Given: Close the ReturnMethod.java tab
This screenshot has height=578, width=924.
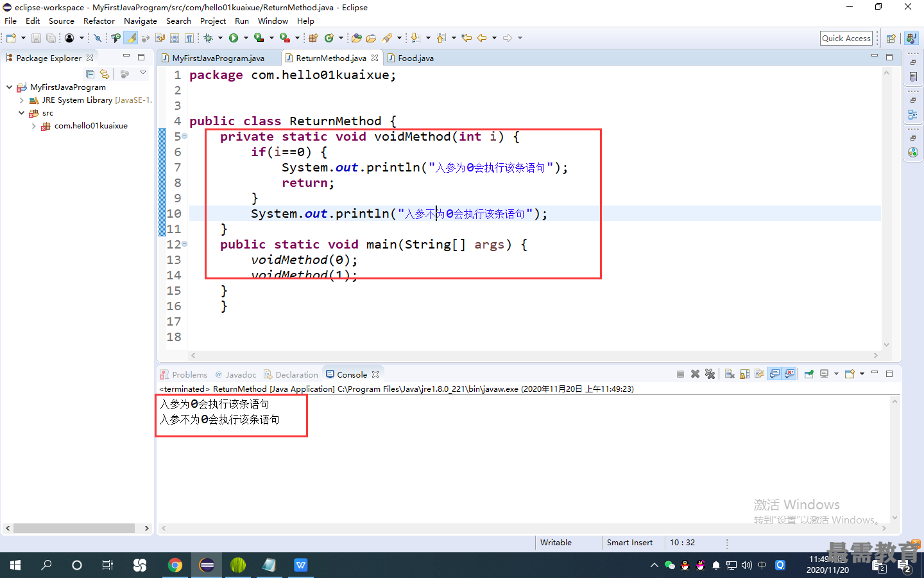Looking at the screenshot, I should (375, 58).
